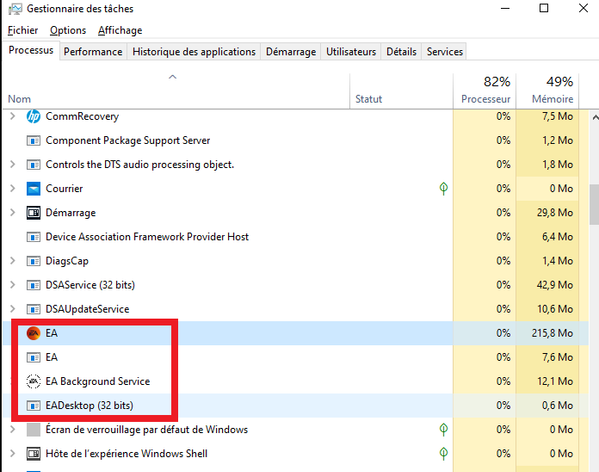Click the vertical scrollbar thumb
Screen dimensions: 599x472
(x=594, y=205)
